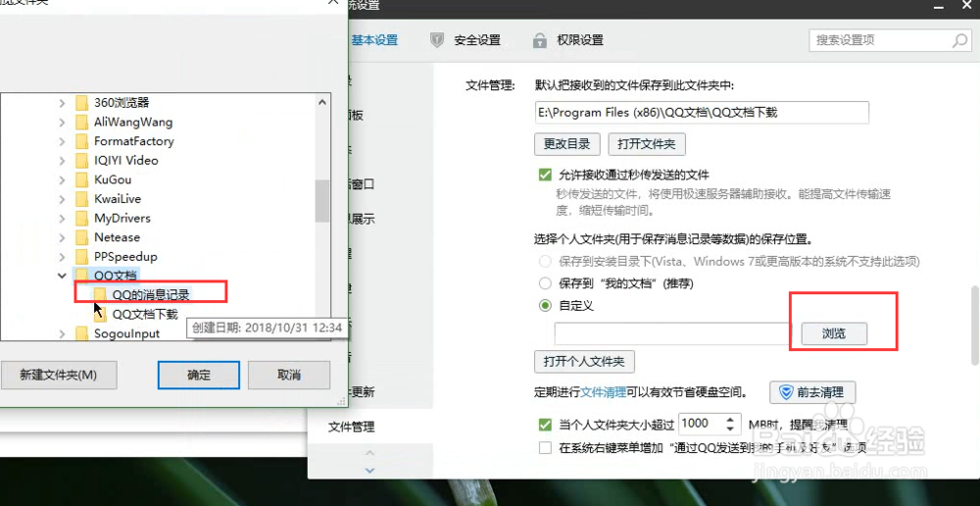Click 前去清理 button
Viewport: 980px width, 506px height.
click(x=811, y=393)
